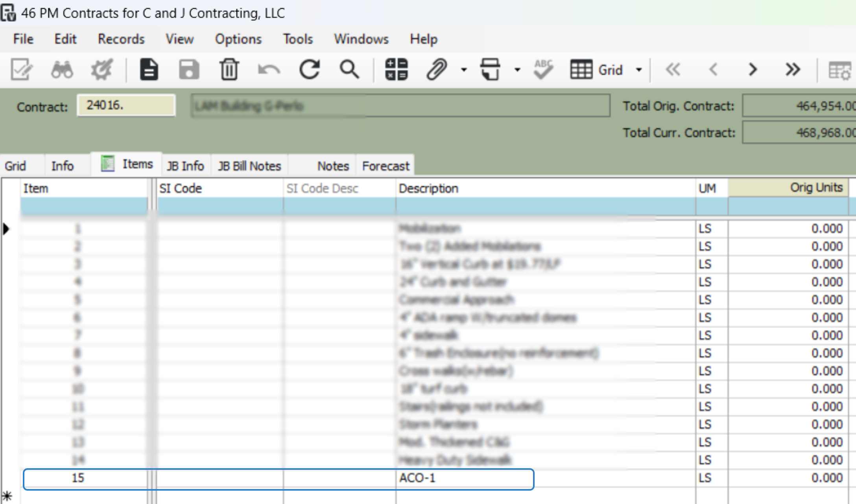Screen dimensions: 856x504
Task: Click the binoculars find icon
Action: tap(62, 70)
